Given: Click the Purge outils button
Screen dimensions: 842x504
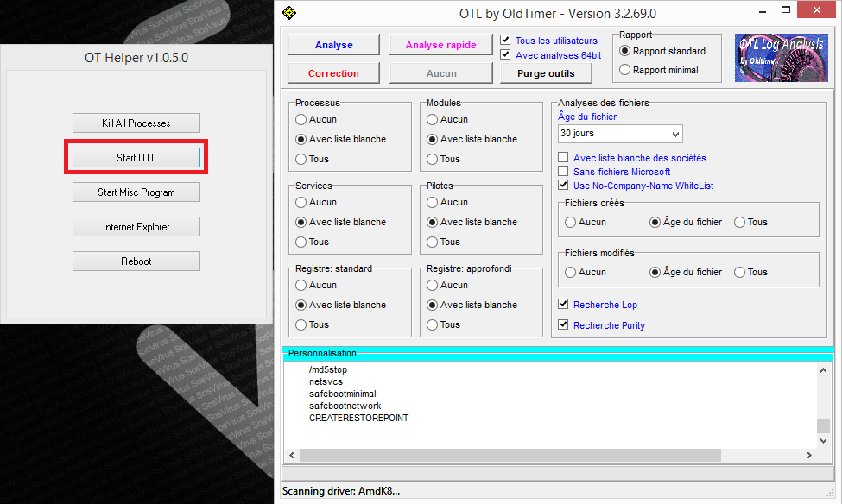Looking at the screenshot, I should tap(545, 73).
